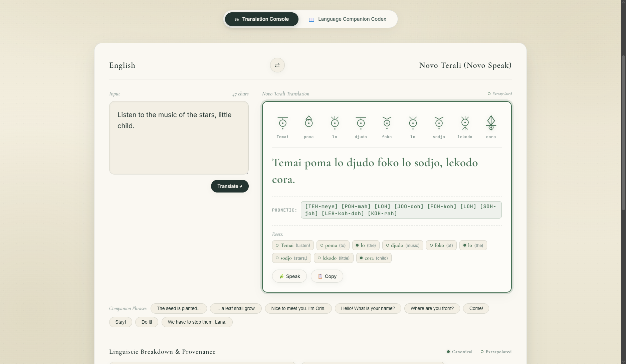Choose phrase '... a leaf shall grow.'
This screenshot has width=626, height=364.
tap(236, 308)
